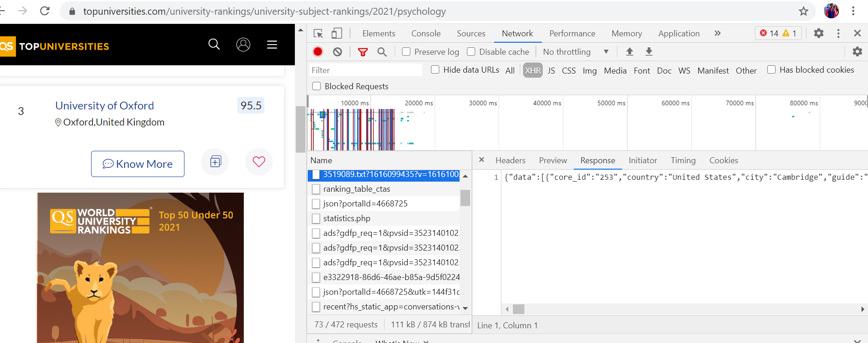Viewport: 868px width, 343px height.
Task: Check Has blocked cookies
Action: tap(771, 70)
